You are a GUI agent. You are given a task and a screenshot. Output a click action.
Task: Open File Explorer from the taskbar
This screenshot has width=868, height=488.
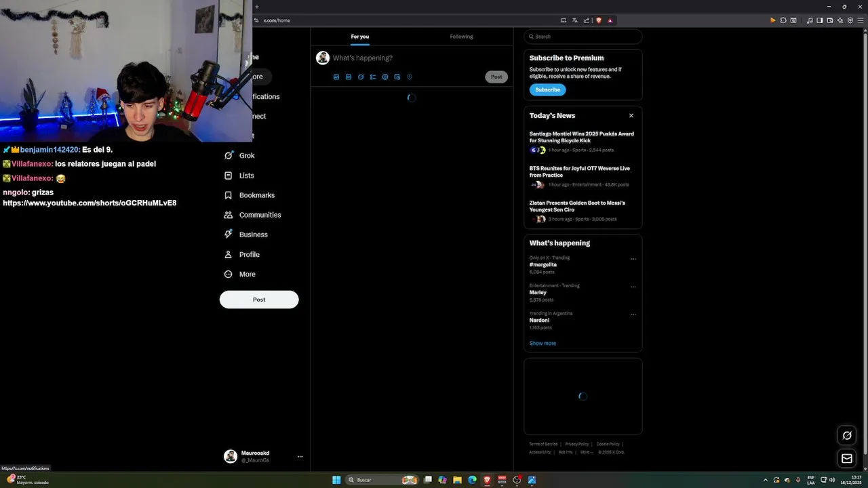tap(458, 480)
